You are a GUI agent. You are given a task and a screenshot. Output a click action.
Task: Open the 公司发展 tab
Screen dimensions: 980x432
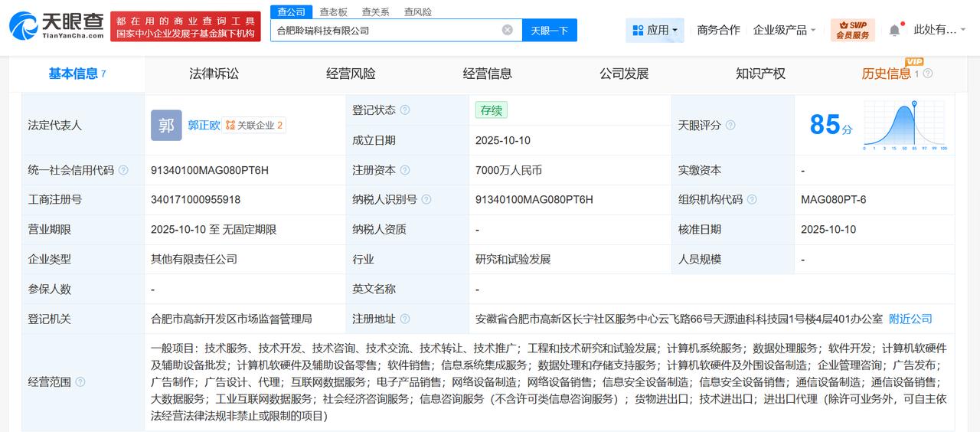point(624,74)
